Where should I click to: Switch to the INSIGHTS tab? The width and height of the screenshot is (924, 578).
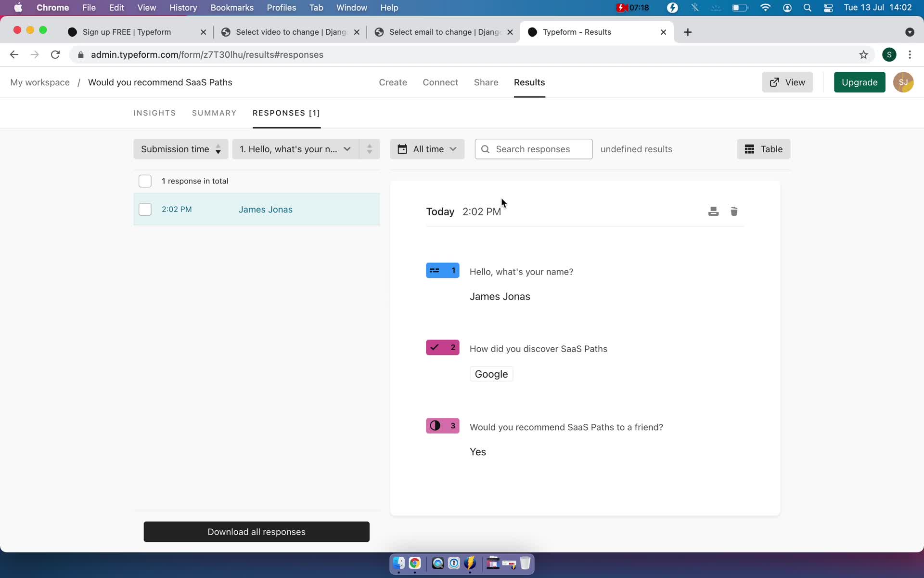pos(154,113)
